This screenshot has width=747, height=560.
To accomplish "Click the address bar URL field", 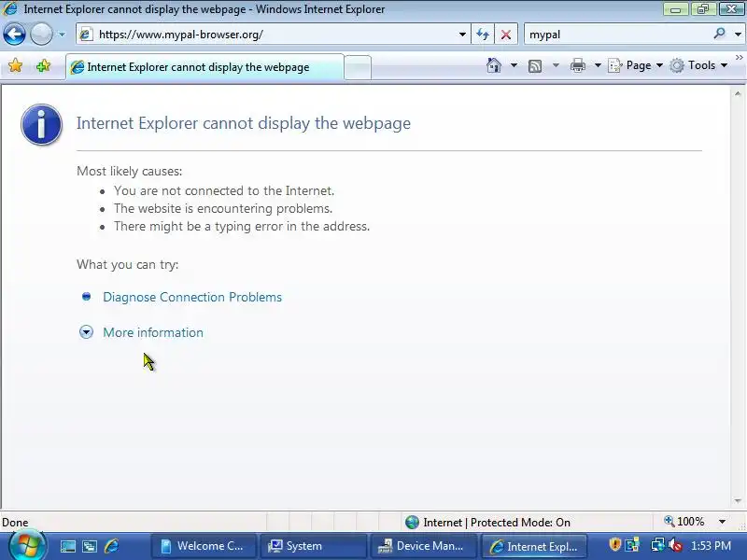I will (x=272, y=35).
